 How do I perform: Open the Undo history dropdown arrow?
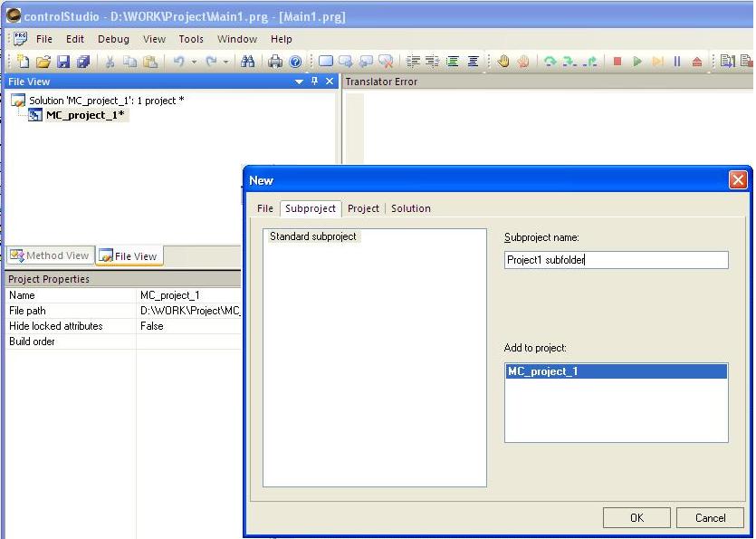pyautogui.click(x=194, y=62)
